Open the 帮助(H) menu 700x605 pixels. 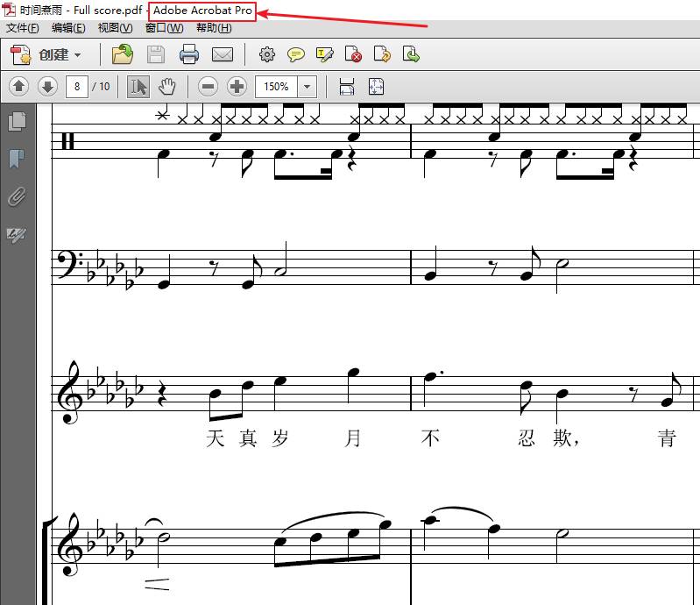point(214,28)
